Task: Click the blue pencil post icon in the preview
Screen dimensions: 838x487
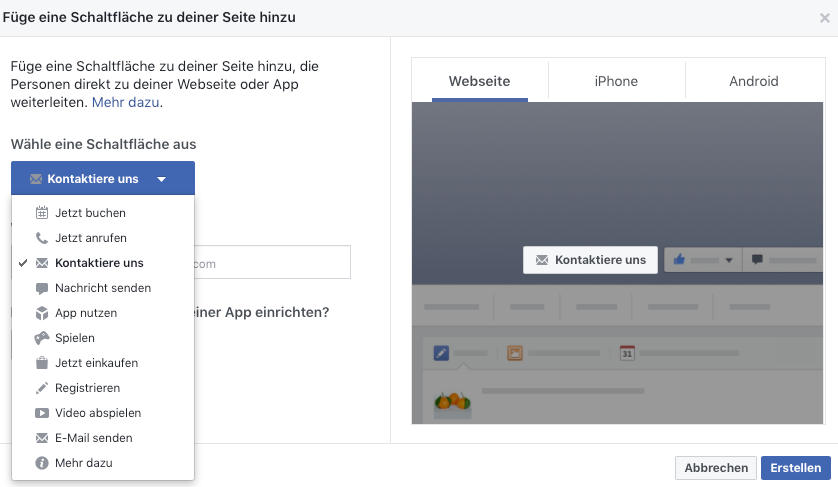Action: (x=441, y=353)
